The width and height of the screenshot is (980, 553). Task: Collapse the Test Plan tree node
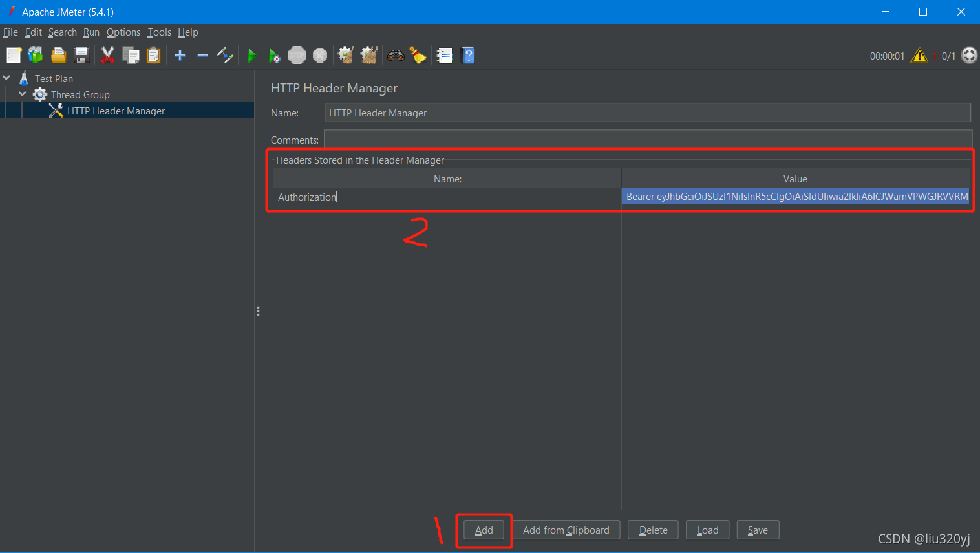click(7, 78)
